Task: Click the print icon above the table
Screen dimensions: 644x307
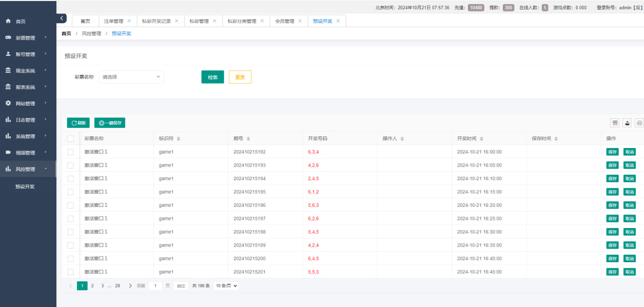Action: tap(639, 123)
